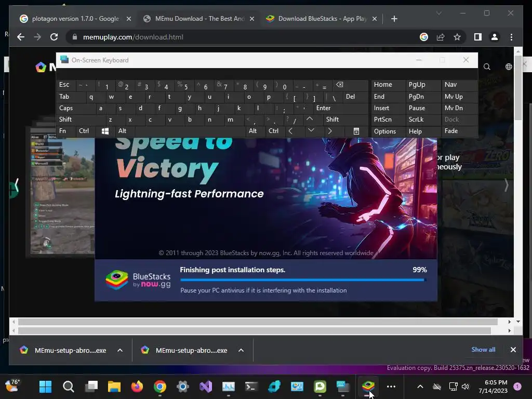Close the Download BlueStacks tab
Image resolution: width=532 pixels, height=399 pixels.
375,19
